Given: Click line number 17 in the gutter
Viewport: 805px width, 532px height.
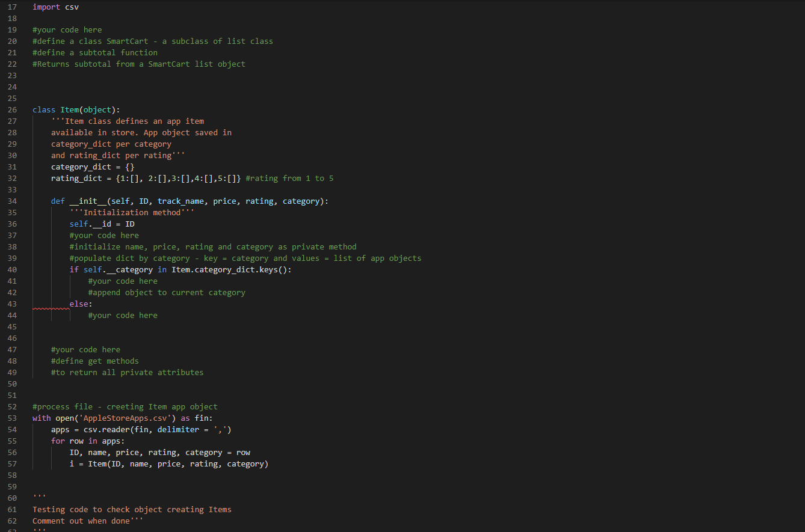Looking at the screenshot, I should click(12, 7).
